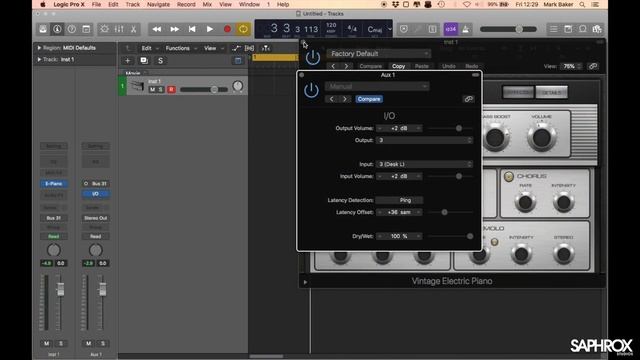640x360 pixels.
Task: Open the Note Pads icon
Action: 568,29
